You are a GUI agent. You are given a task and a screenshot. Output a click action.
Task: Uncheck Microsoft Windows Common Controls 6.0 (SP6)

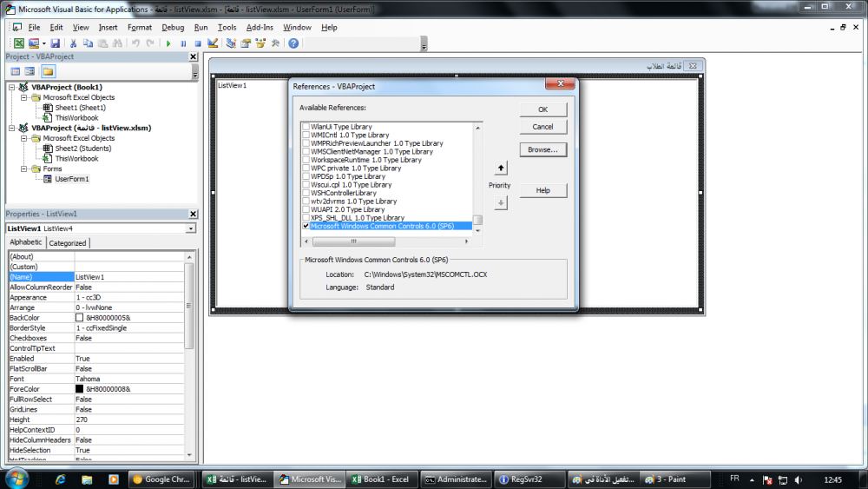point(306,226)
